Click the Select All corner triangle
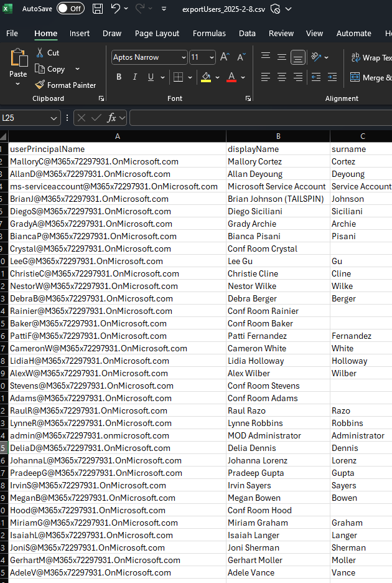 point(4,136)
